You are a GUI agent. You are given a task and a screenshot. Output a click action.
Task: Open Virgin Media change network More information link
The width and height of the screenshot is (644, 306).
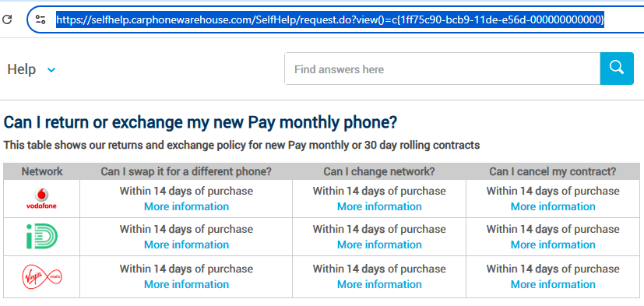(379, 285)
